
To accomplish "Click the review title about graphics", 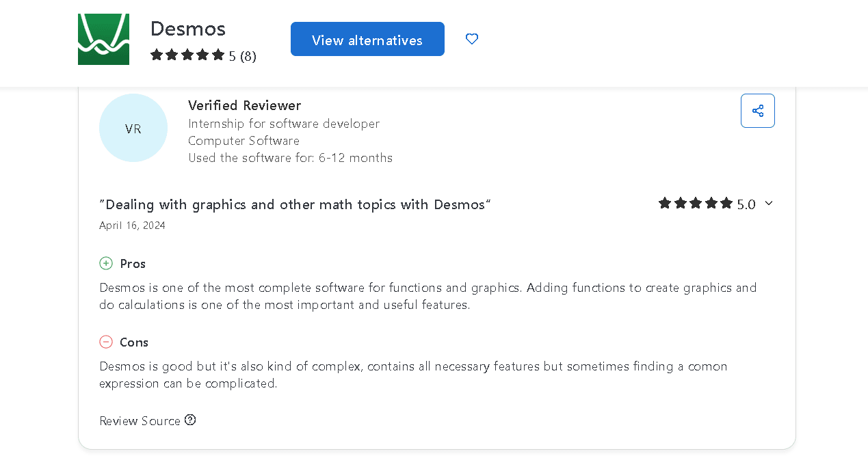I will 295,204.
